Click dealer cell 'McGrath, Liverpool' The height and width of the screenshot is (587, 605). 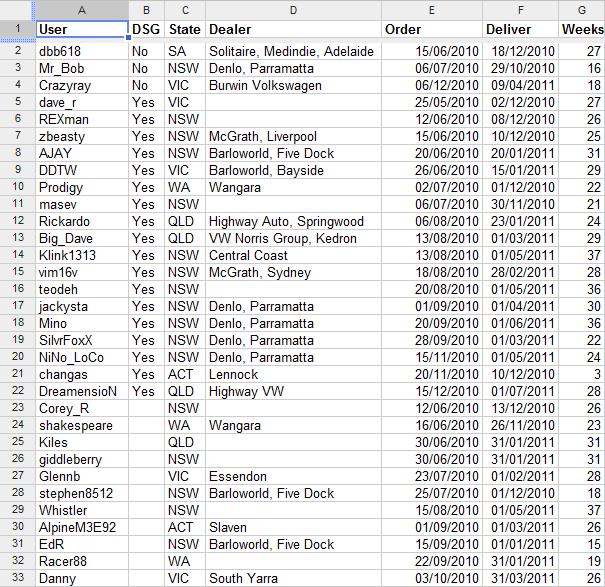(x=293, y=136)
